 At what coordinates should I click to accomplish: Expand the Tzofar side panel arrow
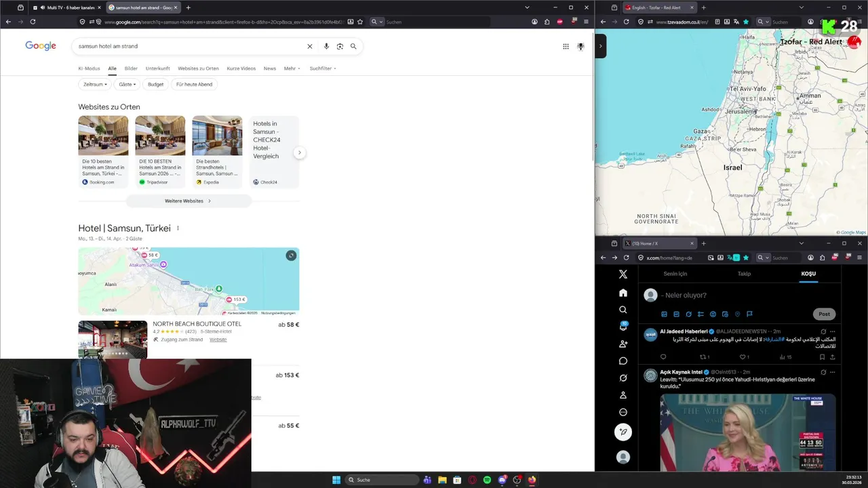(x=601, y=46)
